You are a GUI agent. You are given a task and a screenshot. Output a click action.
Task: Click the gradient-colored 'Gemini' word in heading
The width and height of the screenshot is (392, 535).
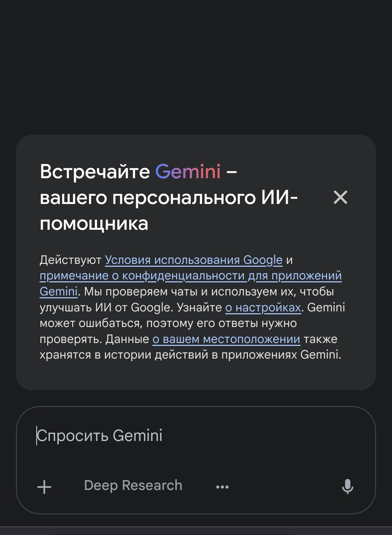point(188,171)
